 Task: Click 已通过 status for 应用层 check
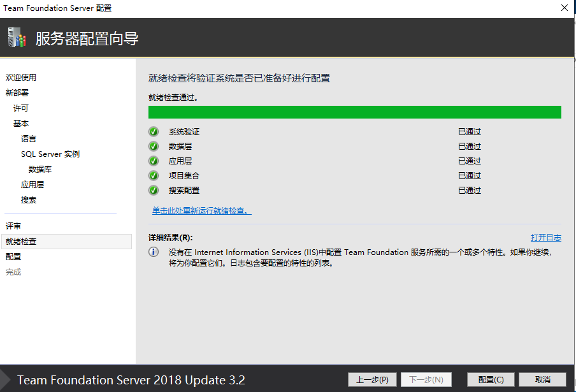(470, 161)
